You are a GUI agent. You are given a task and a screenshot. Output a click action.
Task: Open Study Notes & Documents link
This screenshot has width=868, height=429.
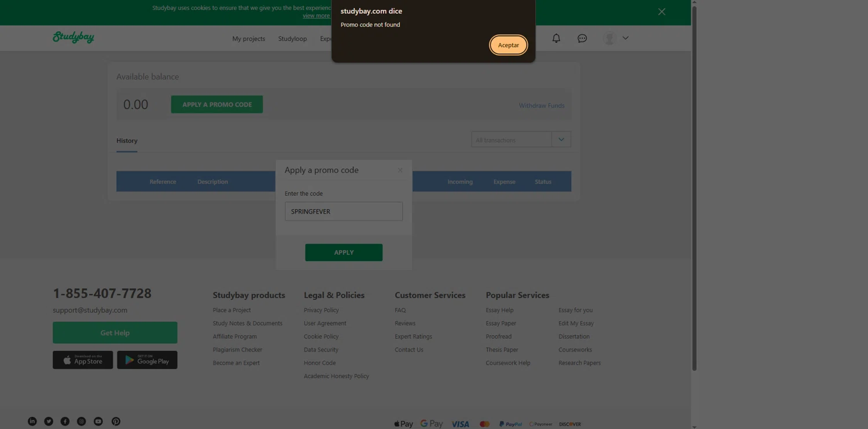(248, 324)
